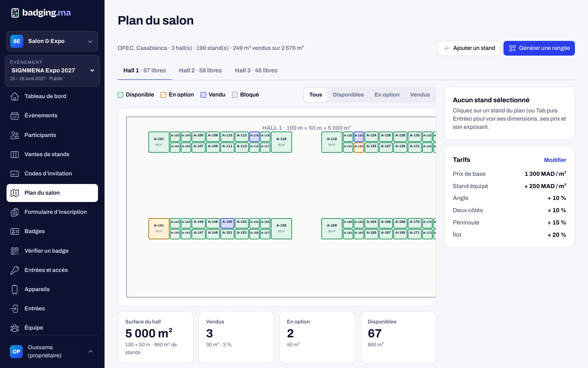The height and width of the screenshot is (368, 588).
Task: Click the Ventes de stands icon
Action: (14, 154)
